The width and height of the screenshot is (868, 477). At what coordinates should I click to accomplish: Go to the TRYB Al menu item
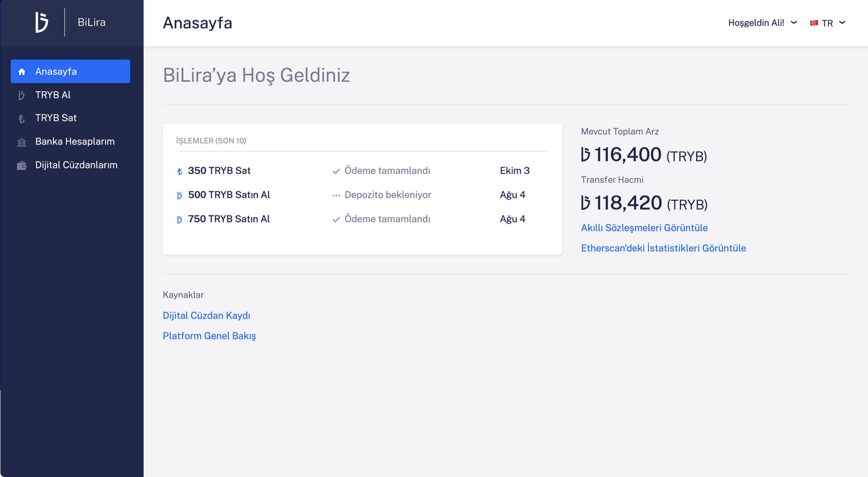[53, 95]
